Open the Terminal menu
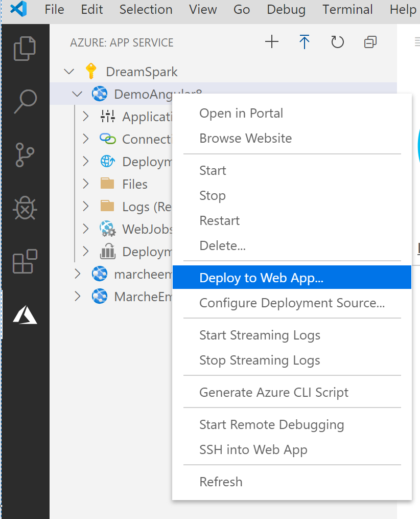 click(347, 9)
